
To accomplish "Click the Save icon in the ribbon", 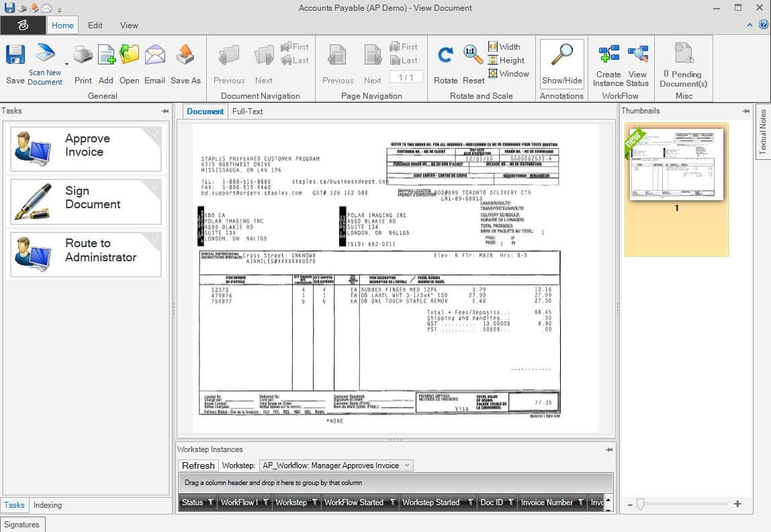I will coord(15,54).
